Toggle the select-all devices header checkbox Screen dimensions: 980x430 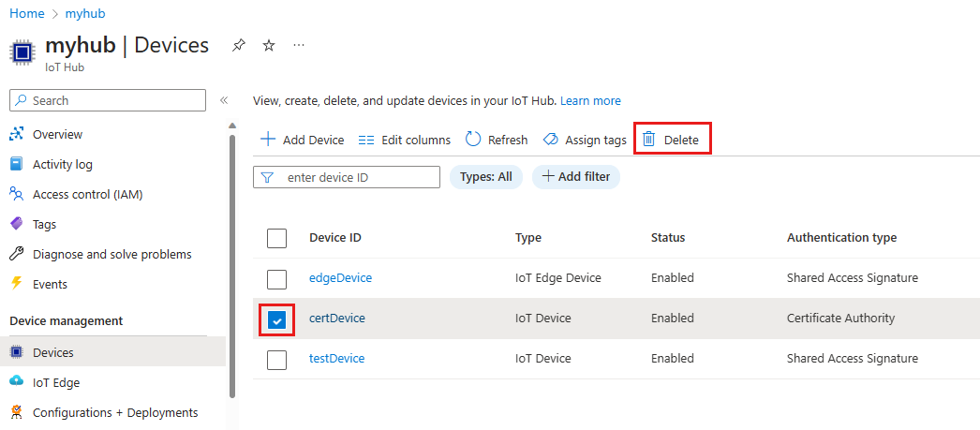tap(276, 238)
